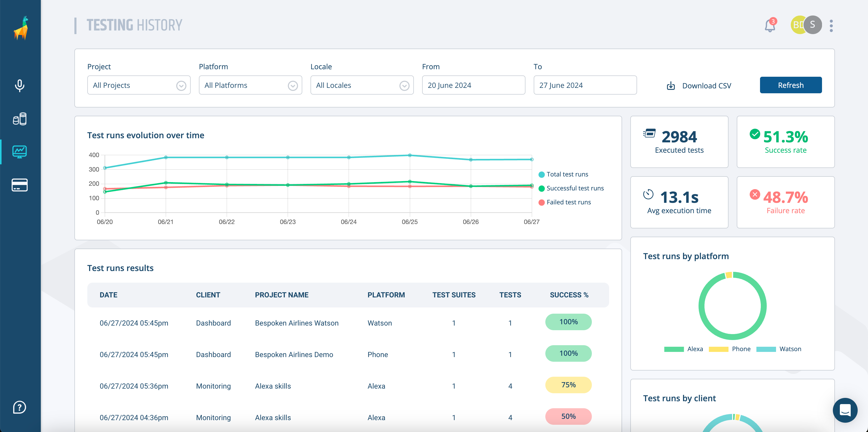Click the Phone platform cell
This screenshot has height=432, width=868.
377,354
